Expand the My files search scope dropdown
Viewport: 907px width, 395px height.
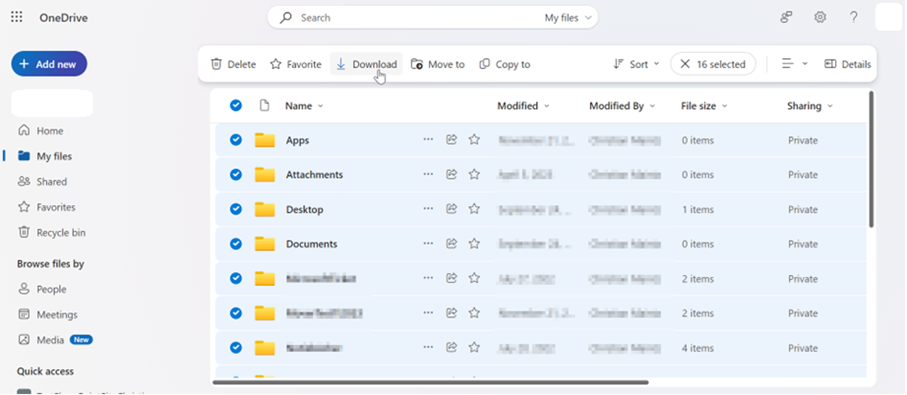click(x=569, y=18)
